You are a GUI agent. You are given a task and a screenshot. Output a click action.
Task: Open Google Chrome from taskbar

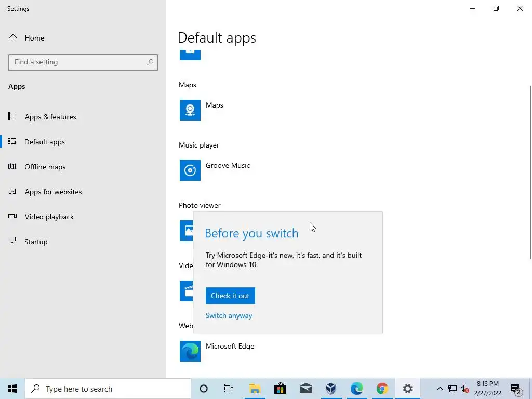382,389
